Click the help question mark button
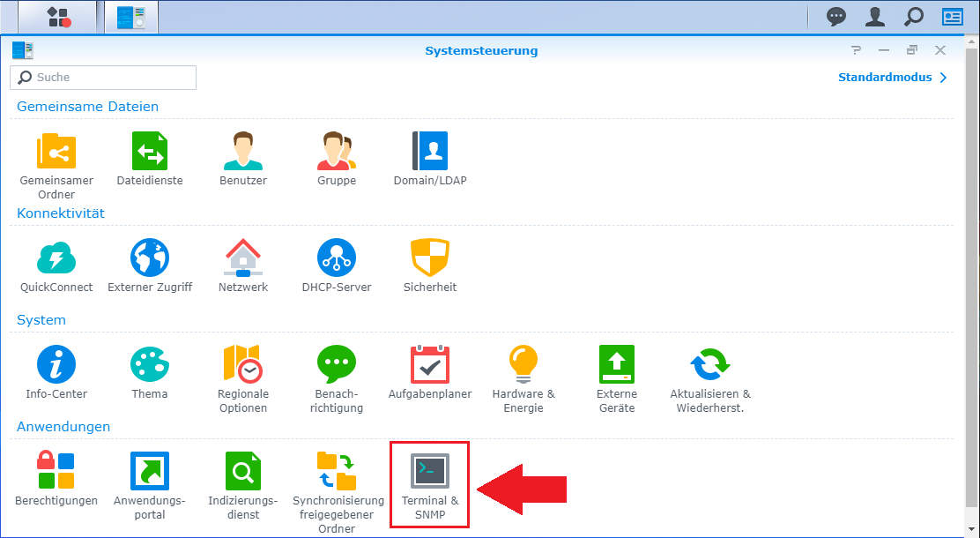This screenshot has height=538, width=980. 856,50
